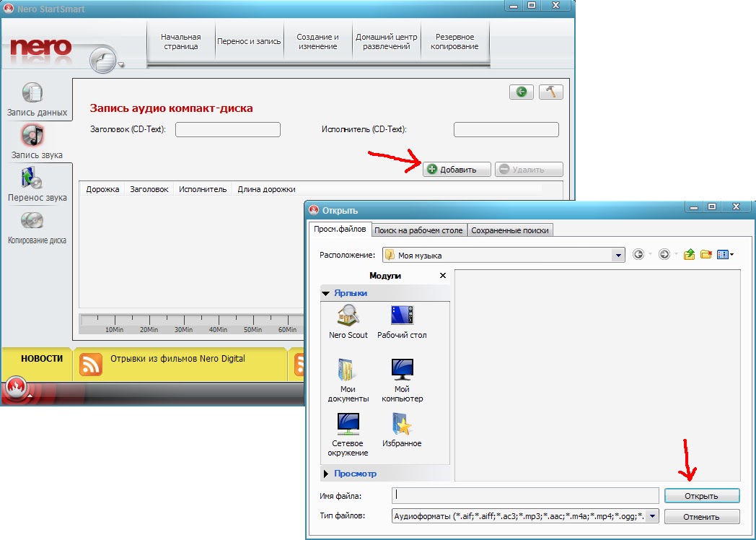Click the Заголовок (CD-Text) field
756x540 pixels.
coord(227,129)
